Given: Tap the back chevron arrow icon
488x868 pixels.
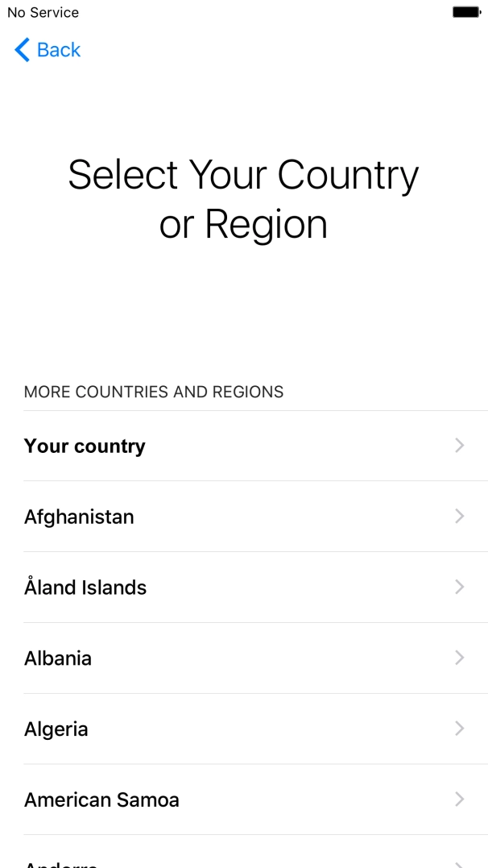Looking at the screenshot, I should (x=21, y=50).
